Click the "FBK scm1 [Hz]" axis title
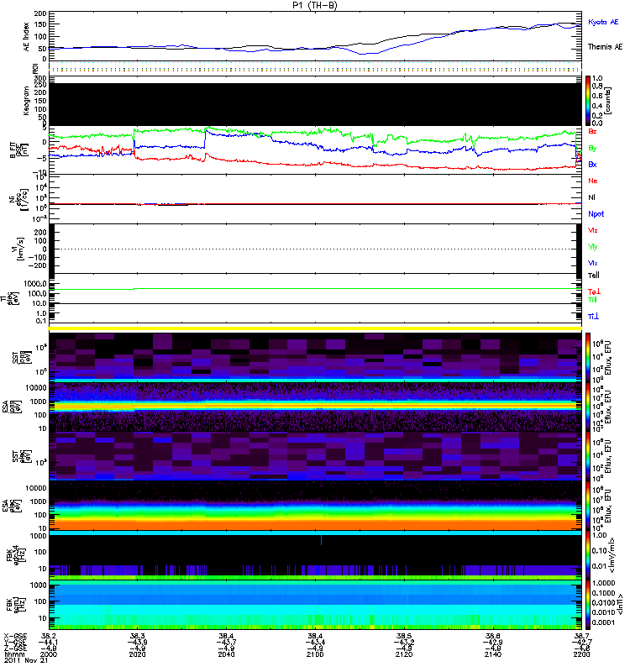Screen dimensions: 630x672 [16, 605]
